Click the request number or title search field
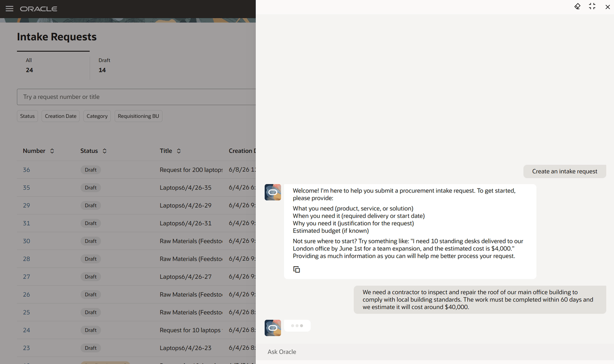This screenshot has width=614, height=364. pyautogui.click(x=136, y=97)
